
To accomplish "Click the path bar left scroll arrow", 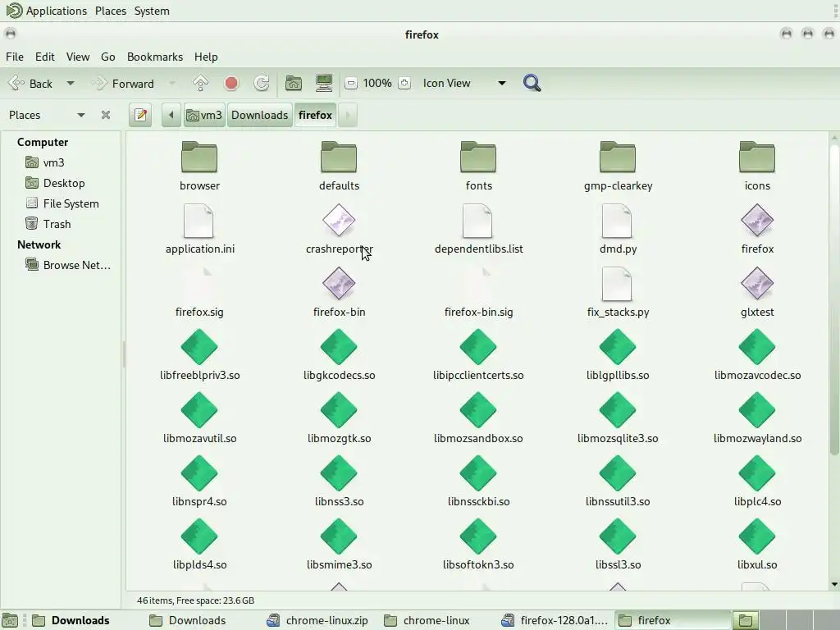I will (171, 115).
